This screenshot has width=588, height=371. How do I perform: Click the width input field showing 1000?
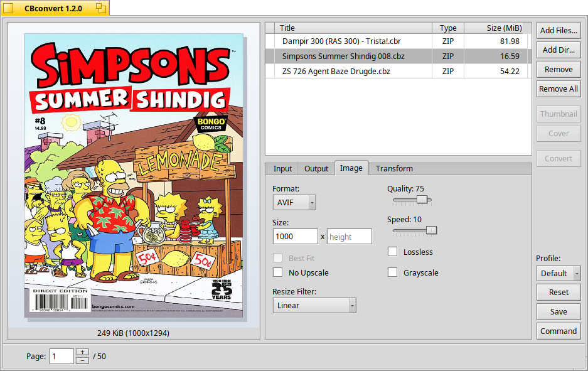[295, 236]
